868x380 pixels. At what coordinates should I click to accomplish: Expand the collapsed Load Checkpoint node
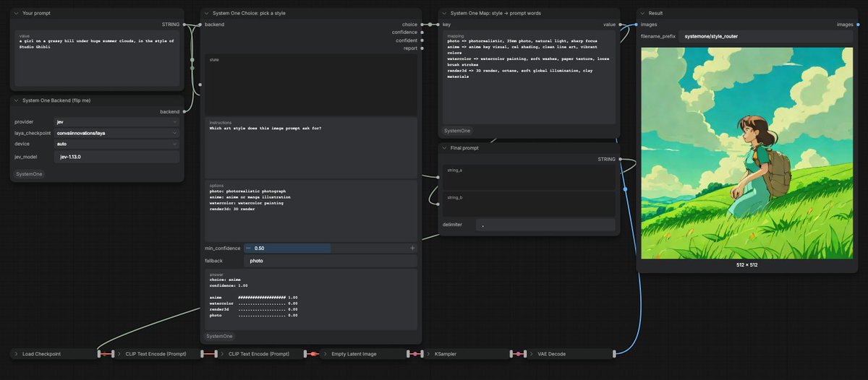coord(16,354)
